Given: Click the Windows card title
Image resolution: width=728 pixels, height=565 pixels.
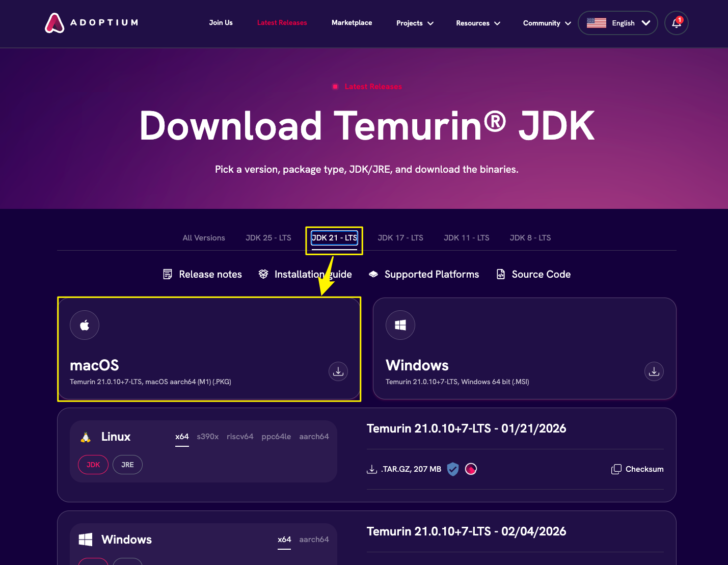Looking at the screenshot, I should 417,365.
